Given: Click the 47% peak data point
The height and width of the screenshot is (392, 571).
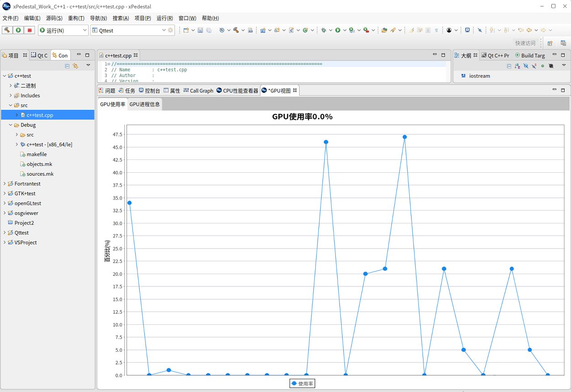Looking at the screenshot, I should pyautogui.click(x=405, y=137).
